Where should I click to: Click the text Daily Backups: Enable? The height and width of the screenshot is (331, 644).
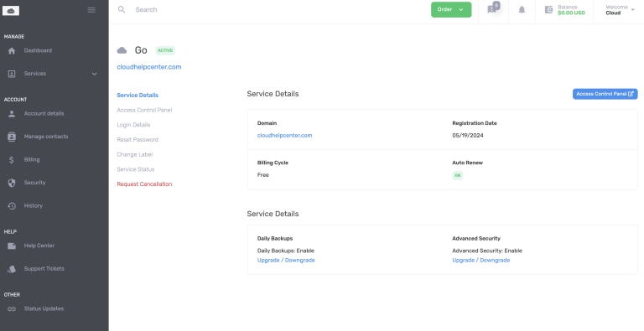285,251
